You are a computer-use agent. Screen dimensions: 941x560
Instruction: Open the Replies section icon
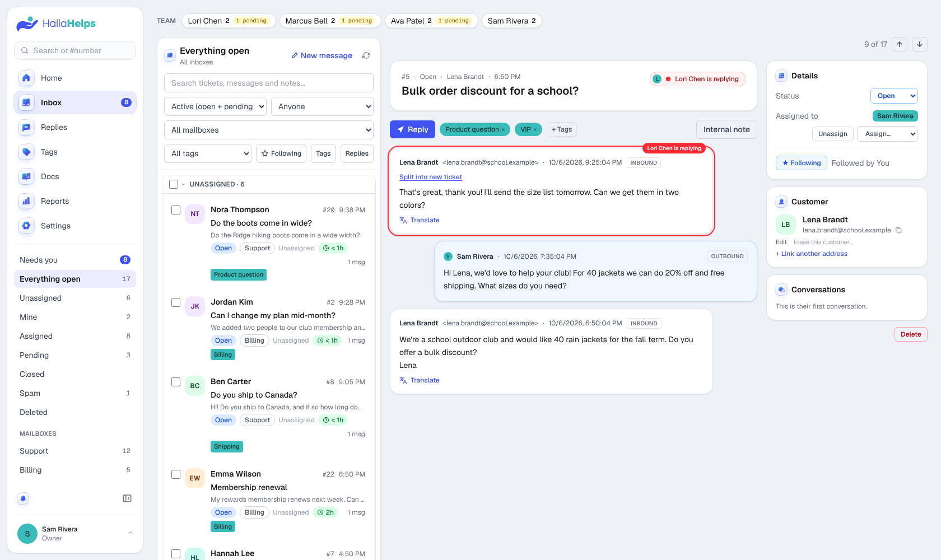26,127
